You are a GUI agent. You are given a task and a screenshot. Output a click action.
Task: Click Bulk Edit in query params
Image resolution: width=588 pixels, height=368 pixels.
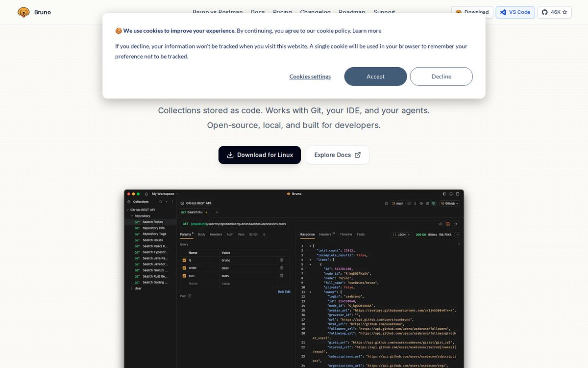coord(284,291)
